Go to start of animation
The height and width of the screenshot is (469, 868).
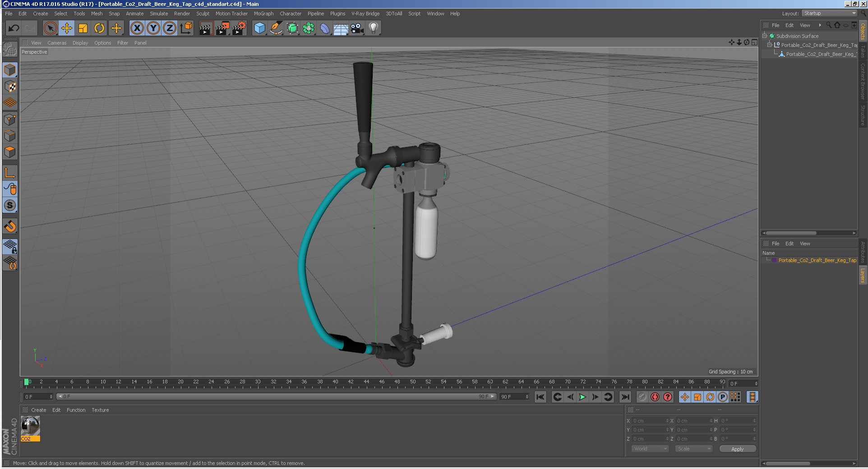(540, 397)
